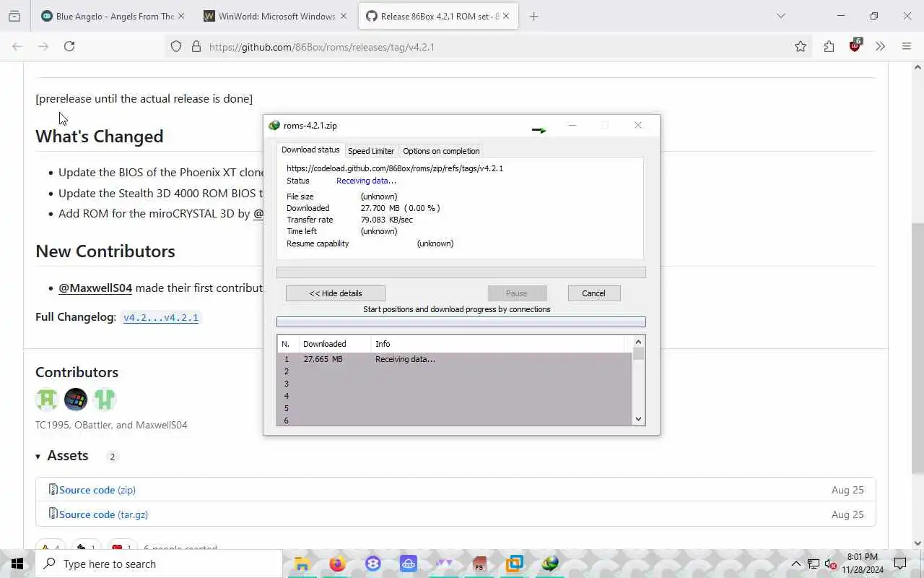Open the list all tabs dropdown
The width and height of the screenshot is (924, 578).
tap(780, 16)
